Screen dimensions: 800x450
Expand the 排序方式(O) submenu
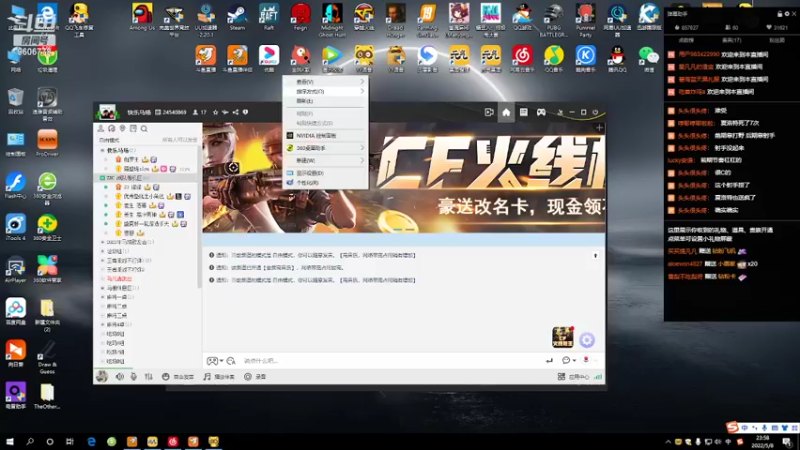325,91
